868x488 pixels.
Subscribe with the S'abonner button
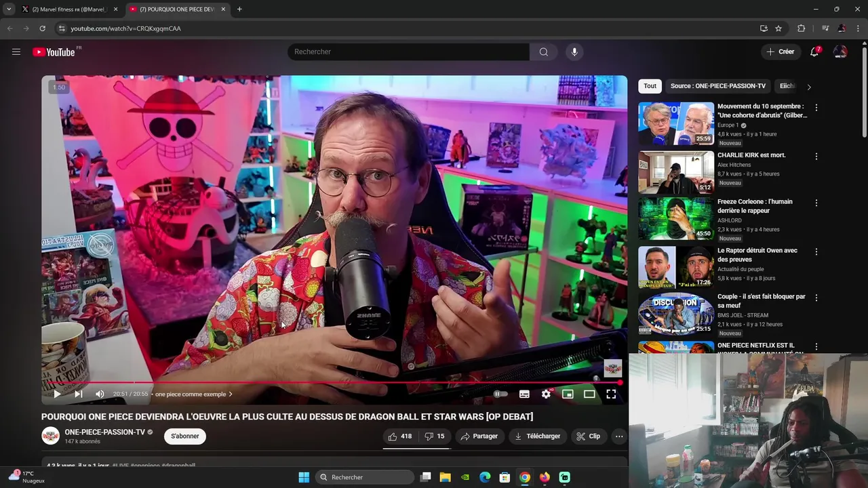click(185, 436)
